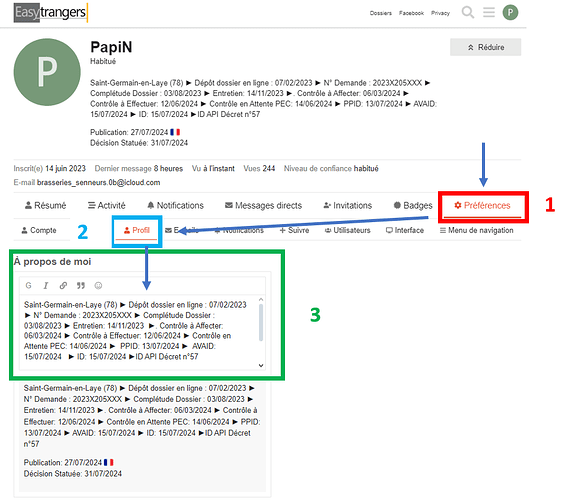Click the large P profile avatar
Screen dimensions: 581x500
(47, 72)
